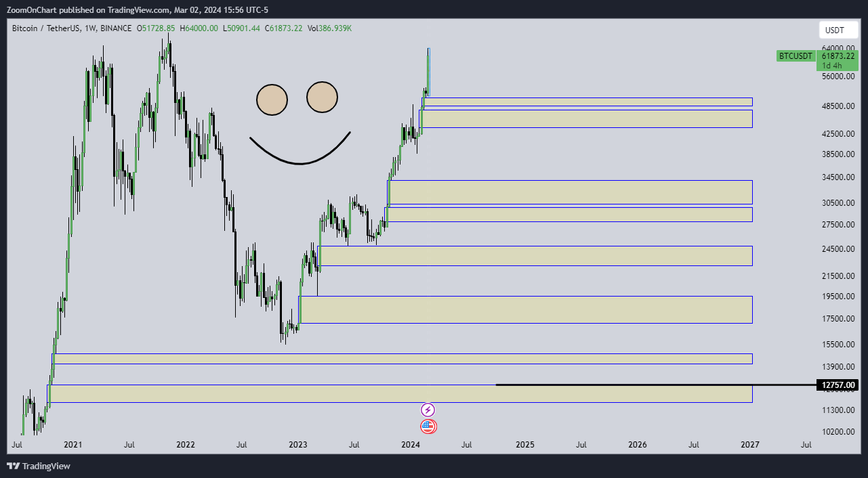Click the 15500.00 price axis label

point(838,345)
